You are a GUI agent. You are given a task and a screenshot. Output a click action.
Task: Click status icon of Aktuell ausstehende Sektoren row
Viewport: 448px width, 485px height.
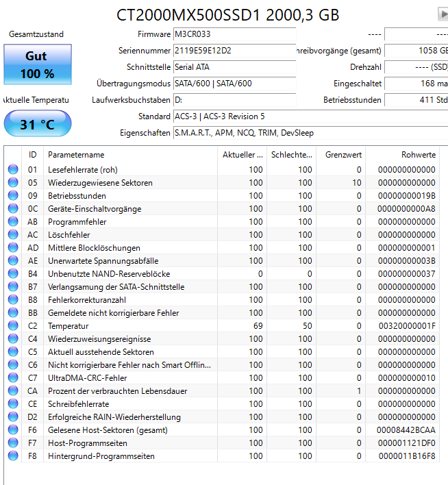coord(13,351)
